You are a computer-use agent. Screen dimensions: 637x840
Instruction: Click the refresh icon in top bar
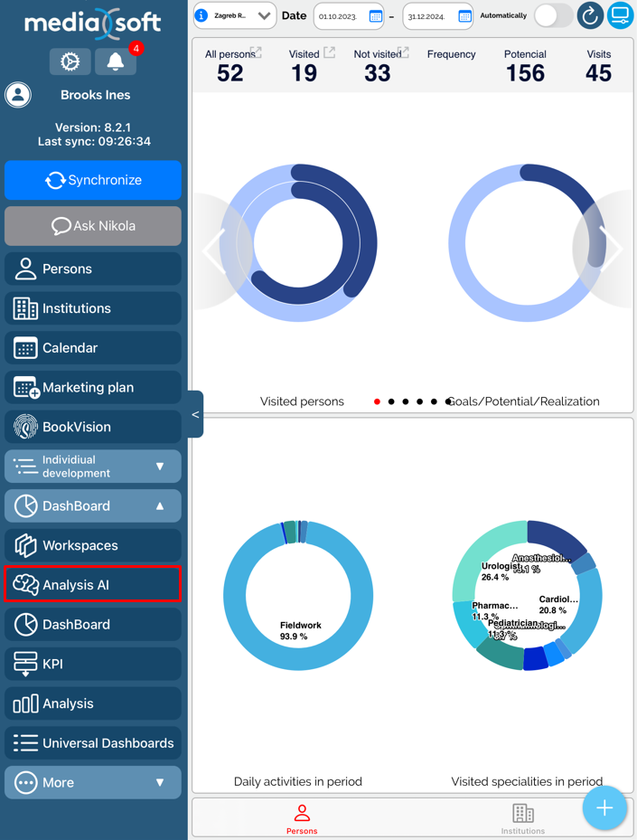tap(590, 15)
